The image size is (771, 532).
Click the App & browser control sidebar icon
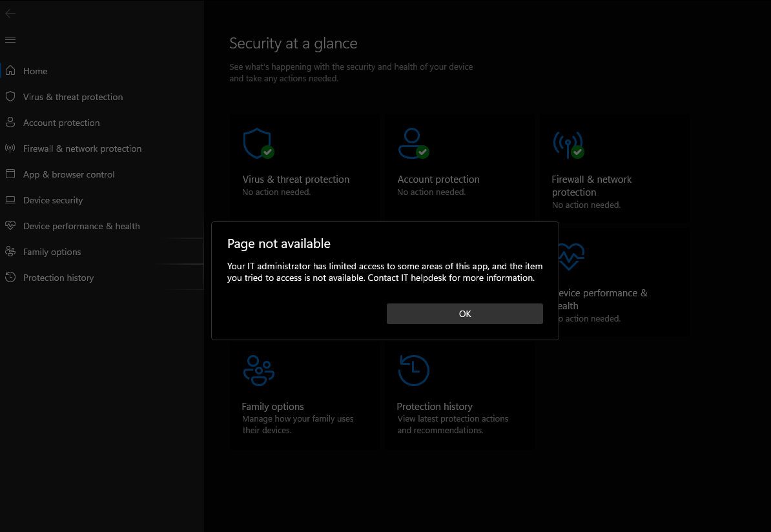pos(10,174)
